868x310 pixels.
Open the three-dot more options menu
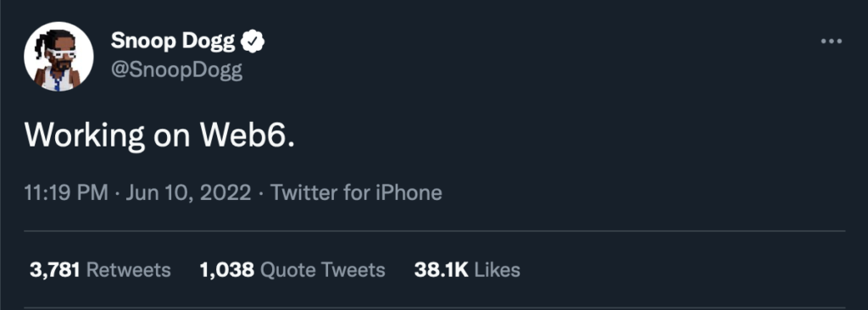pos(831,42)
